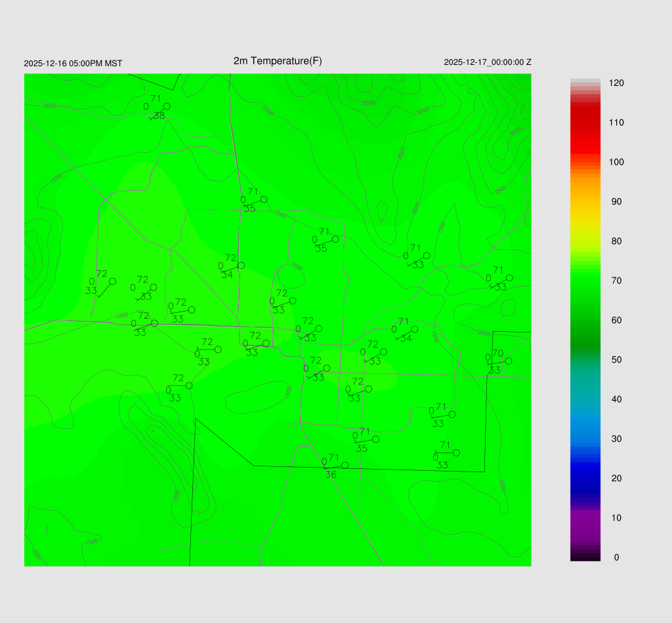The height and width of the screenshot is (623, 672).
Task: Pick the red band near 110 on colorbar
Action: pyautogui.click(x=585, y=123)
